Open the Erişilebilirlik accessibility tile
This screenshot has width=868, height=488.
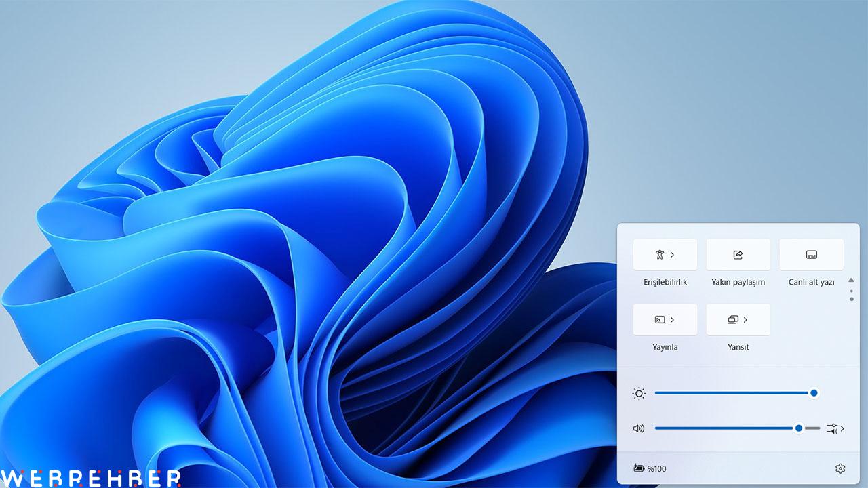[x=665, y=255]
